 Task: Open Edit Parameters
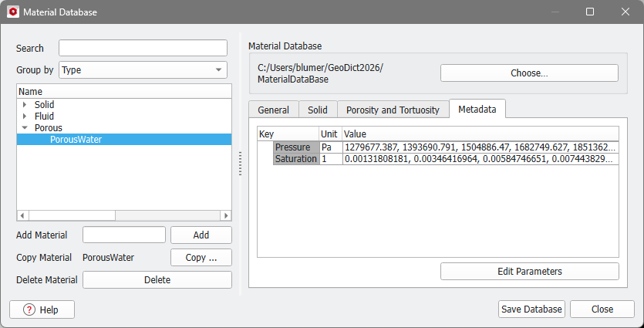pyautogui.click(x=529, y=272)
